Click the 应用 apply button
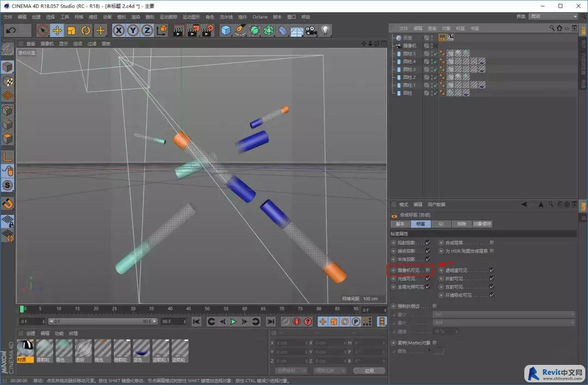 tap(369, 370)
